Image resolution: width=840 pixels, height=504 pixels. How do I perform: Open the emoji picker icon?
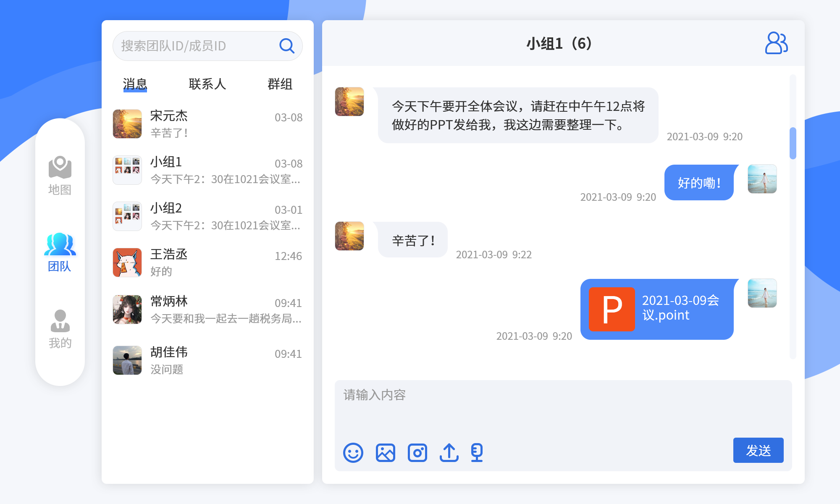pos(353,453)
